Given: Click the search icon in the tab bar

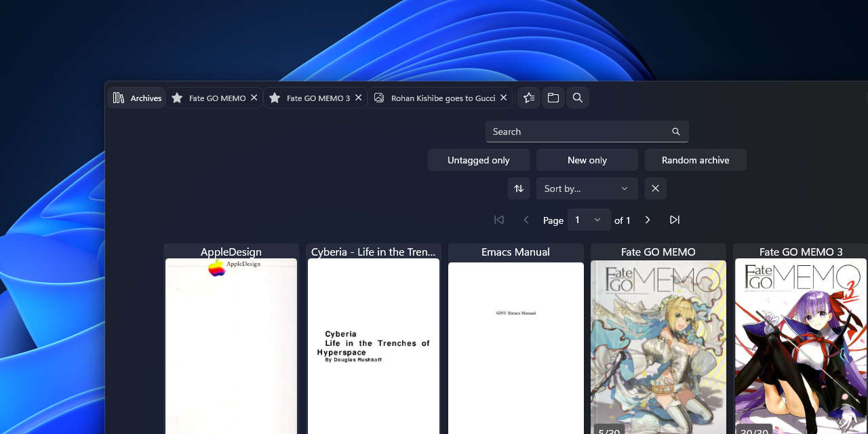Looking at the screenshot, I should point(578,98).
